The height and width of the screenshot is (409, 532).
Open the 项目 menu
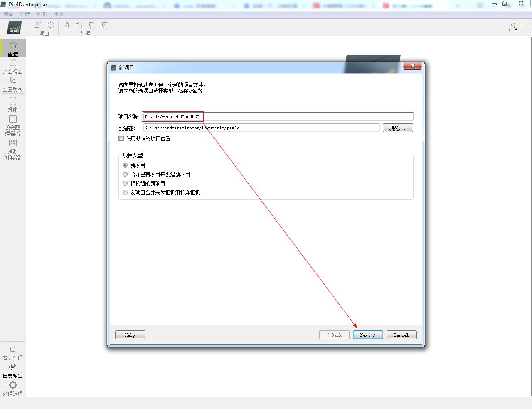[x=8, y=14]
